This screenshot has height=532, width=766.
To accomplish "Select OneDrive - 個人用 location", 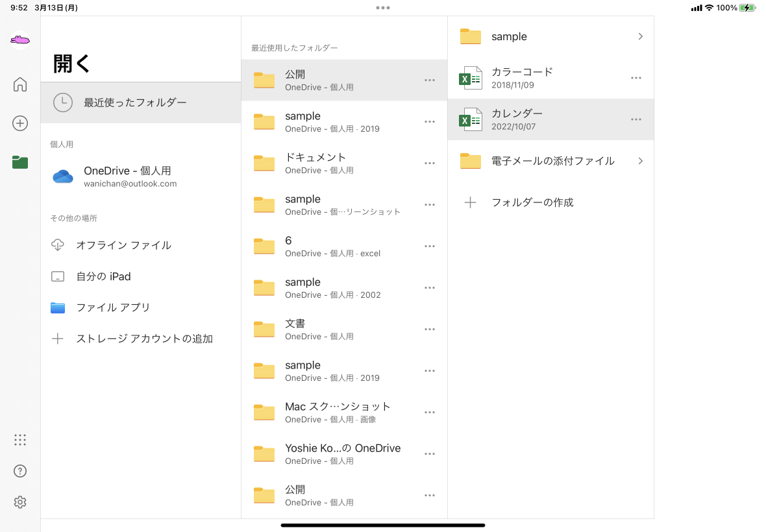I will click(x=127, y=176).
